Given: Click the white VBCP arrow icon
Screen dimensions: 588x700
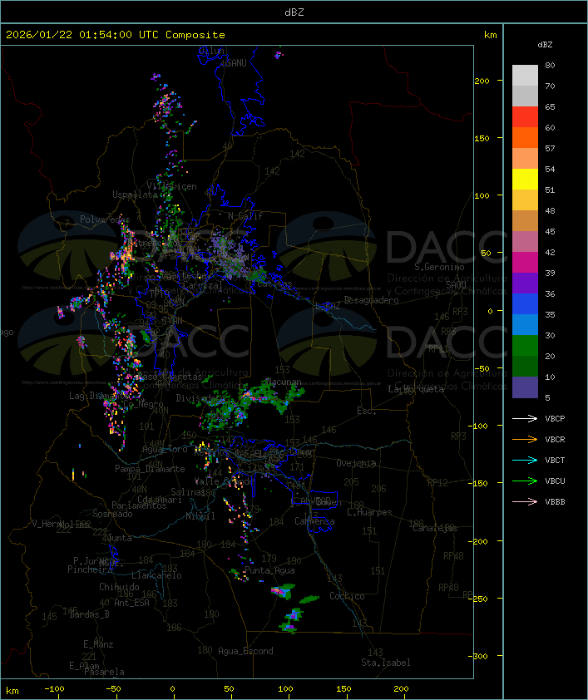Looking at the screenshot, I should coord(525,418).
